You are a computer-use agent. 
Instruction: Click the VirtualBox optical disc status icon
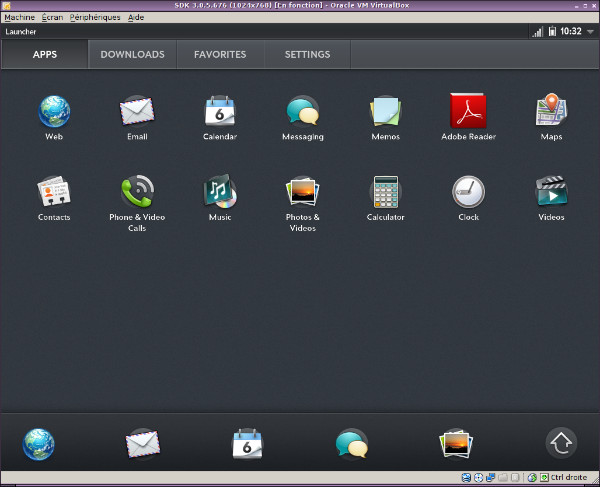[x=478, y=477]
